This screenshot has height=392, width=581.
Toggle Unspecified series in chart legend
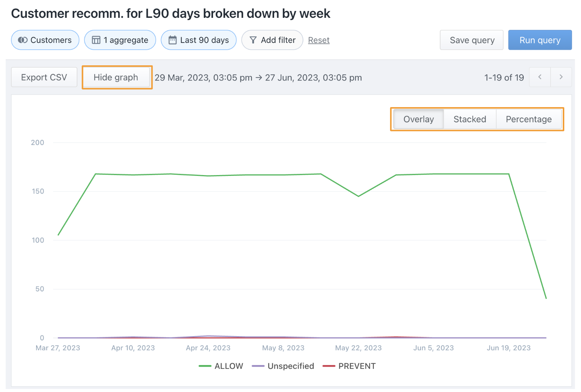290,366
